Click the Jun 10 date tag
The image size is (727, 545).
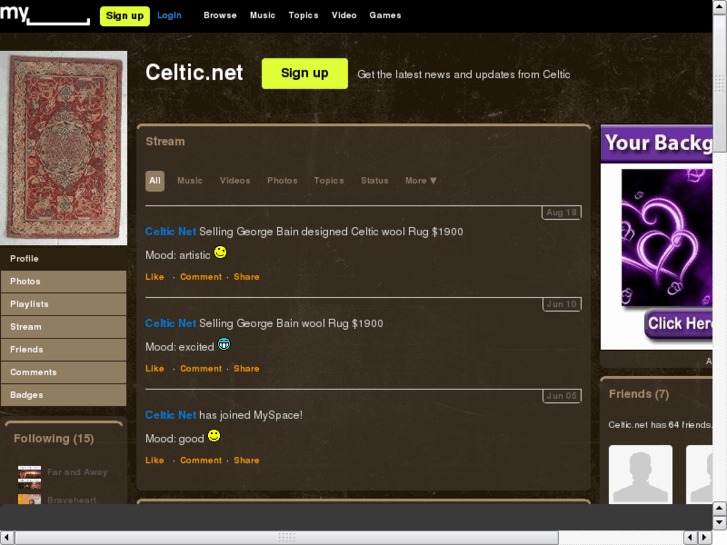(561, 304)
